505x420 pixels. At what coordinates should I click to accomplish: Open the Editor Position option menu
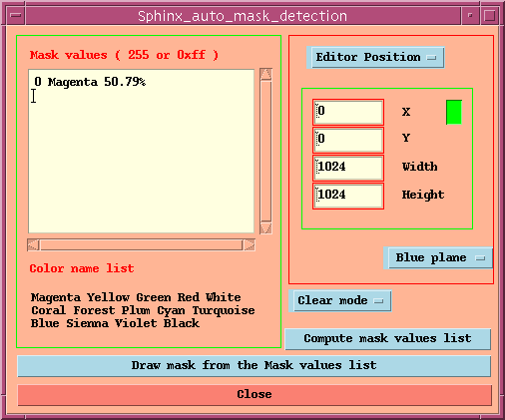coord(377,58)
